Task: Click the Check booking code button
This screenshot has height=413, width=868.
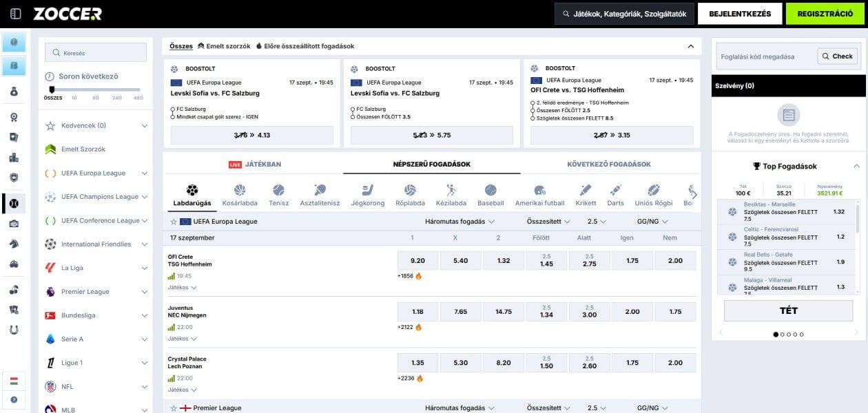Action: tap(838, 56)
